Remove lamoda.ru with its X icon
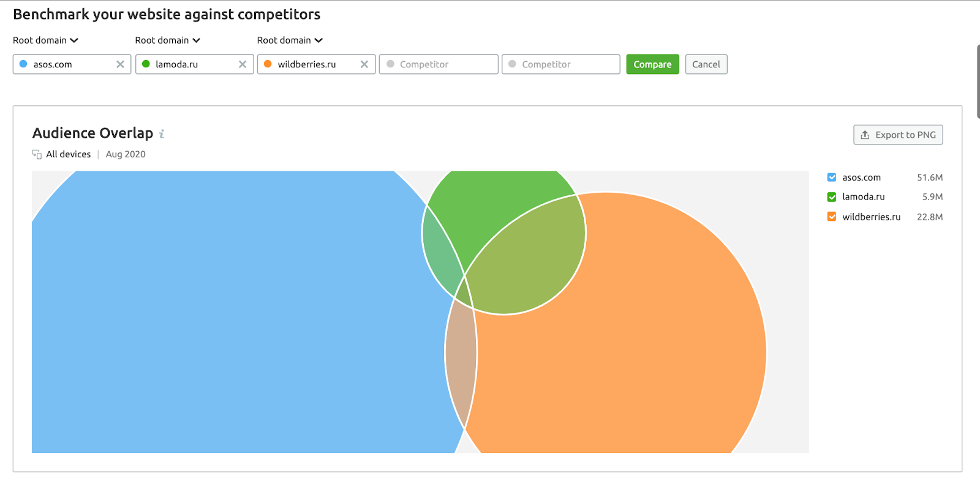Viewport: 980px width, 481px height. [x=243, y=64]
